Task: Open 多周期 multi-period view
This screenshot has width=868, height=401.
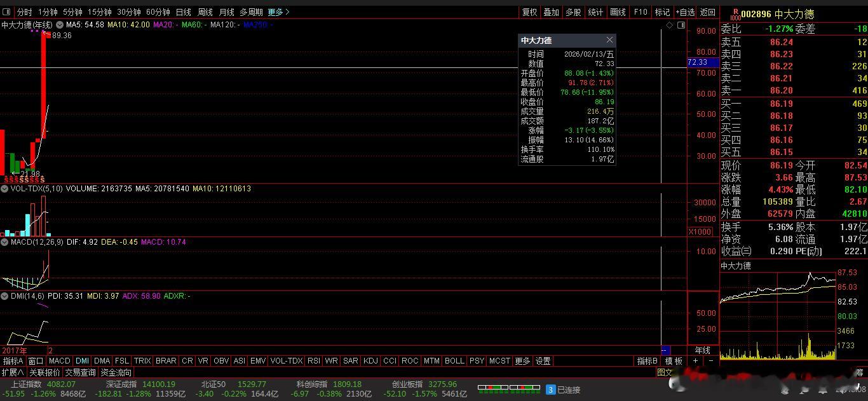Action: (x=251, y=12)
